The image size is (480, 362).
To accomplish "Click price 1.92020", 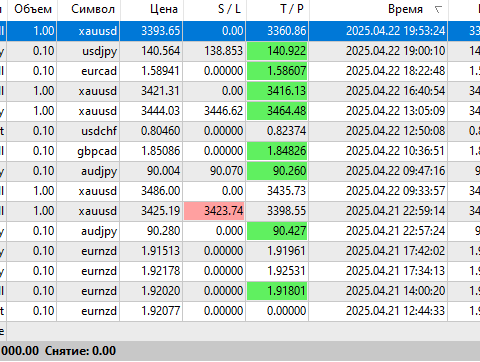I will (160, 291).
